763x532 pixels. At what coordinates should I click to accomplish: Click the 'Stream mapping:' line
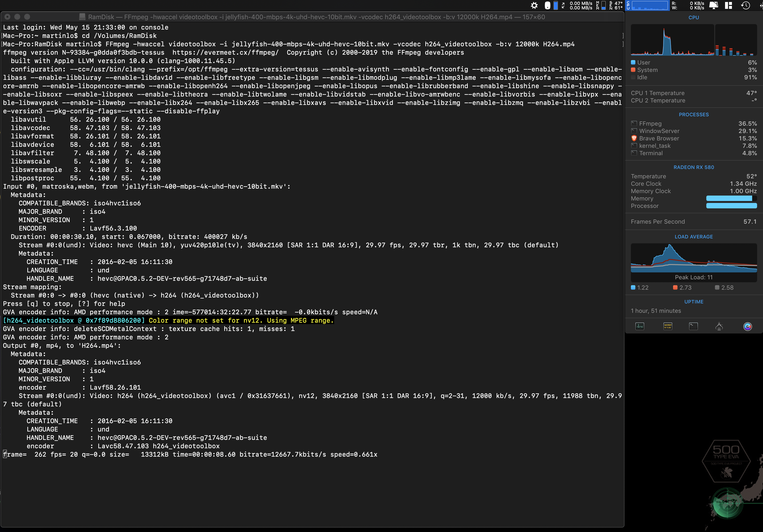[32, 287]
